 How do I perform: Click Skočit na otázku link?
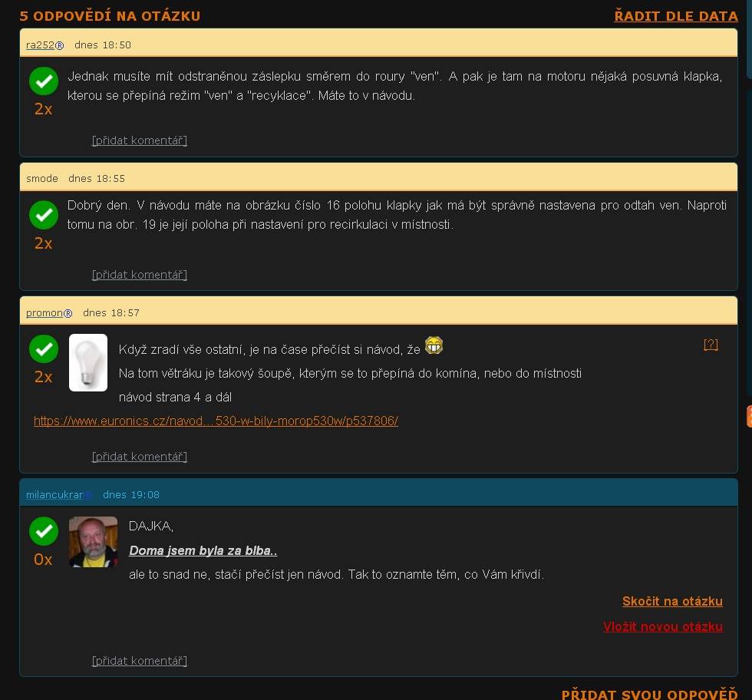[x=672, y=602]
